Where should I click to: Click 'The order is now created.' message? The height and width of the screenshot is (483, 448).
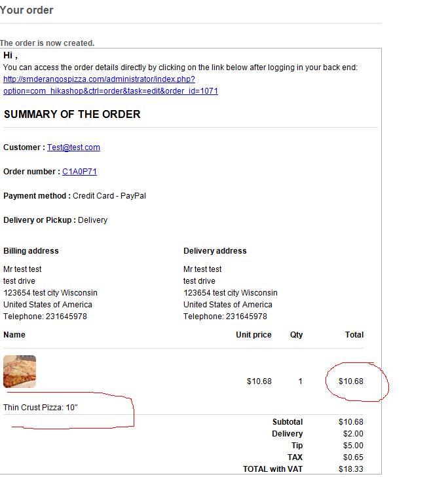47,43
